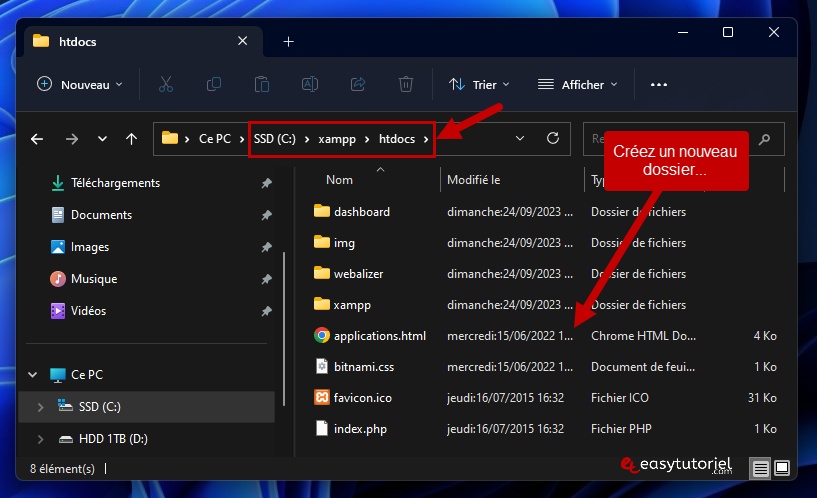
Task: Open the Afficher view dropdown
Action: pyautogui.click(x=577, y=84)
